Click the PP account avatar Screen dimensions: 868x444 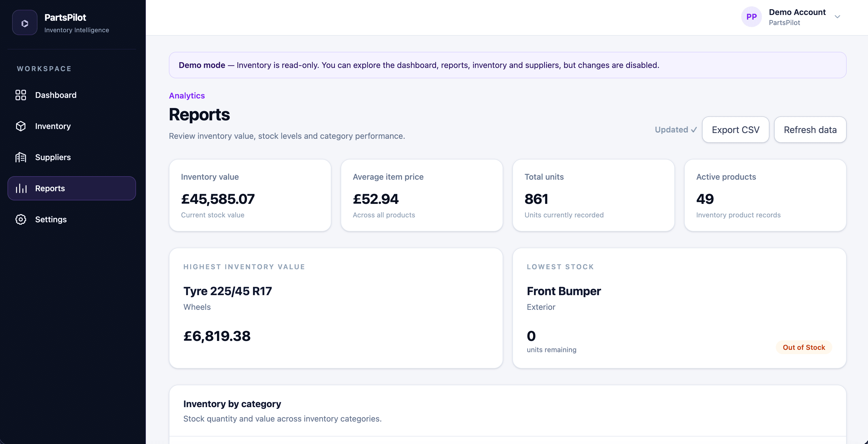tap(751, 17)
